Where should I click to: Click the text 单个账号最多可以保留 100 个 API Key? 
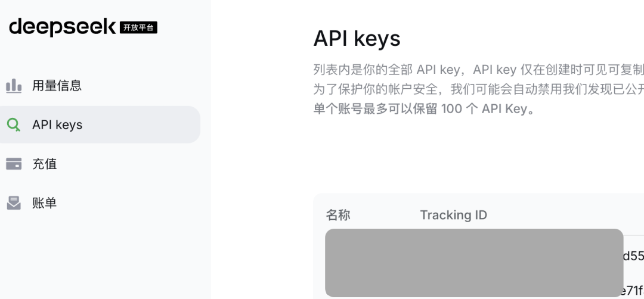pos(425,109)
